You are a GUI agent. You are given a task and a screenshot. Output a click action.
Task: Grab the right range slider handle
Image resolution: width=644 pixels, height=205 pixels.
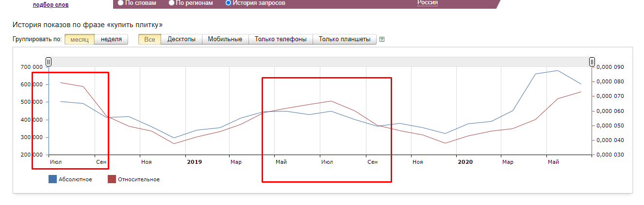click(x=592, y=62)
